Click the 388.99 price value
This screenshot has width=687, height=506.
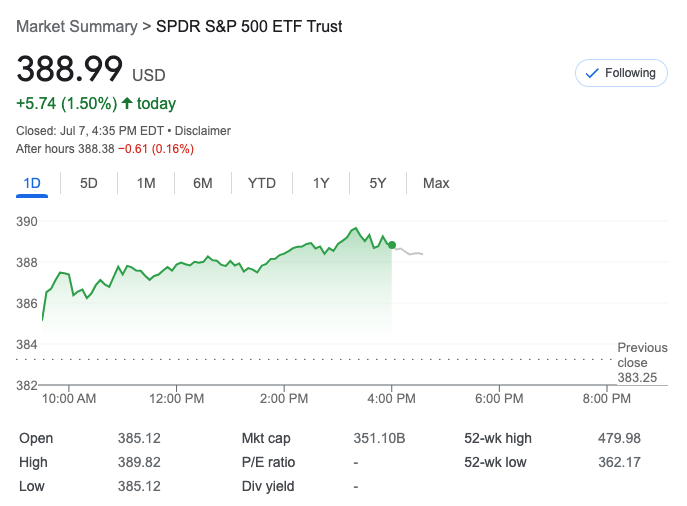coord(69,70)
